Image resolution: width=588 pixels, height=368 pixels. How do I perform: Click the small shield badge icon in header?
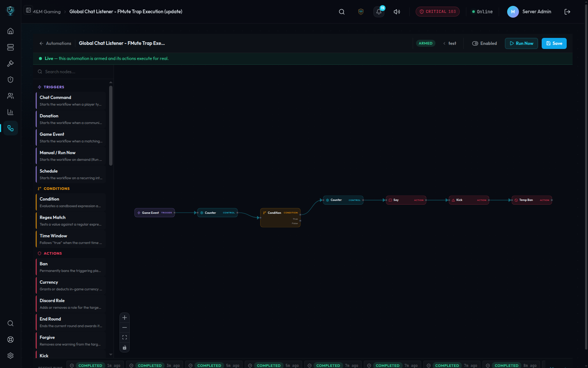(361, 12)
